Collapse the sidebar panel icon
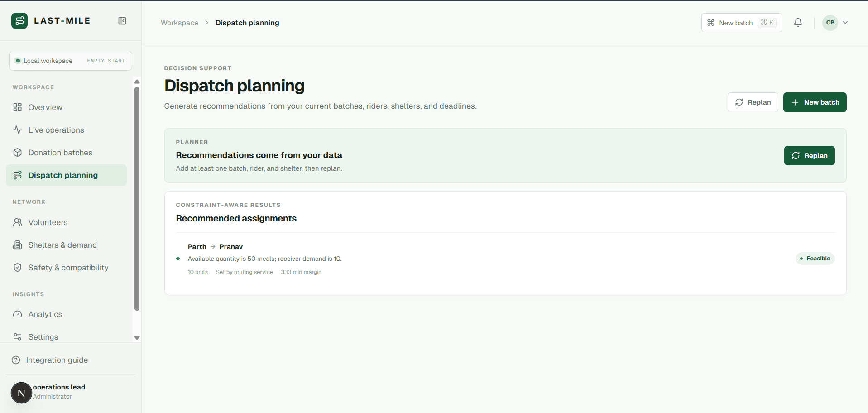Image resolution: width=868 pixels, height=413 pixels. [122, 21]
